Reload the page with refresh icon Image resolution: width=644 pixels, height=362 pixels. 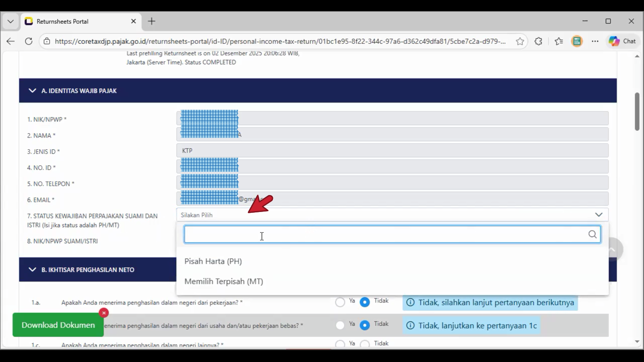29,41
